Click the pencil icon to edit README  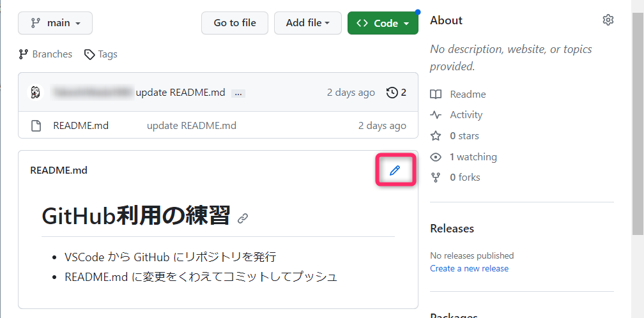(395, 170)
